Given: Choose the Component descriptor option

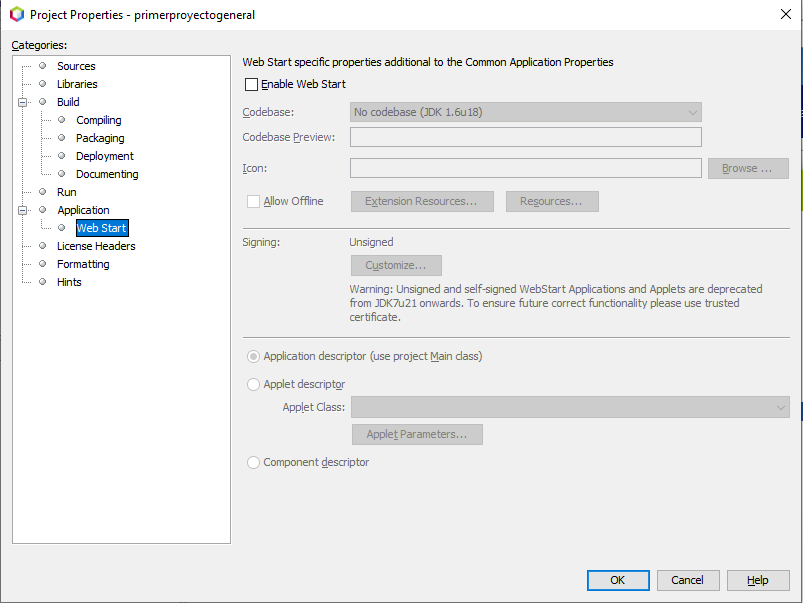Looking at the screenshot, I should point(253,463).
